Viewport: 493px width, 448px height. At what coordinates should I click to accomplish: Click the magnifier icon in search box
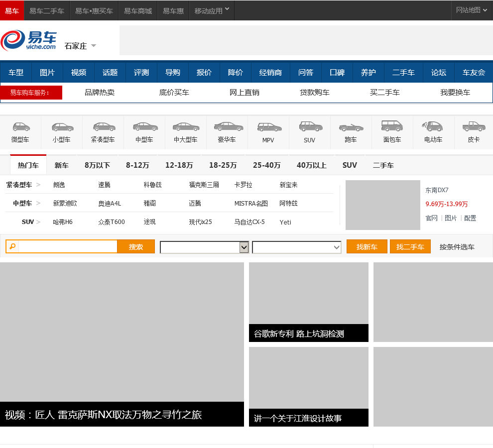pyautogui.click(x=12, y=246)
